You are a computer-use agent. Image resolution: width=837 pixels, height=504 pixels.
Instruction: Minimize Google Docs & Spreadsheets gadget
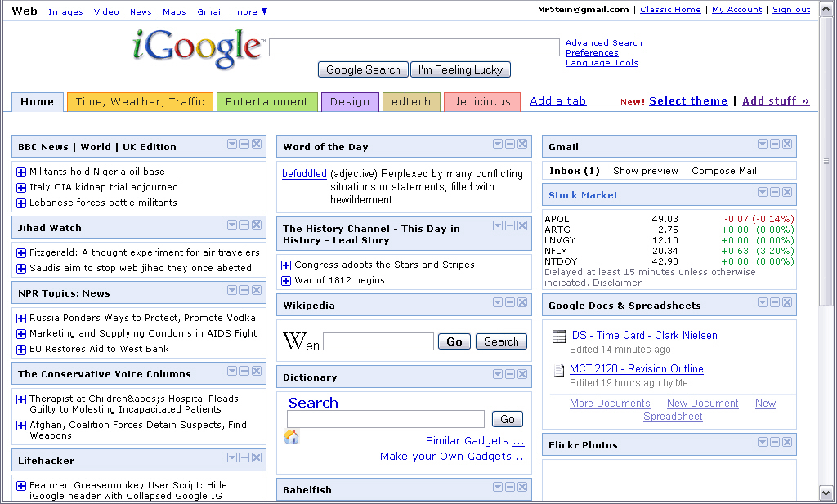pos(775,302)
